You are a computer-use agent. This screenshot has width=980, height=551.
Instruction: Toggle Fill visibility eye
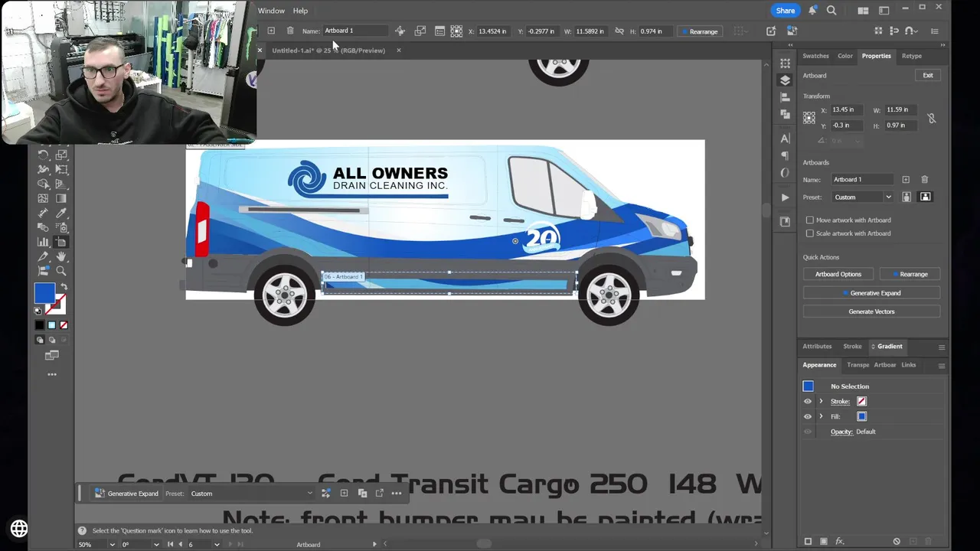click(x=807, y=416)
